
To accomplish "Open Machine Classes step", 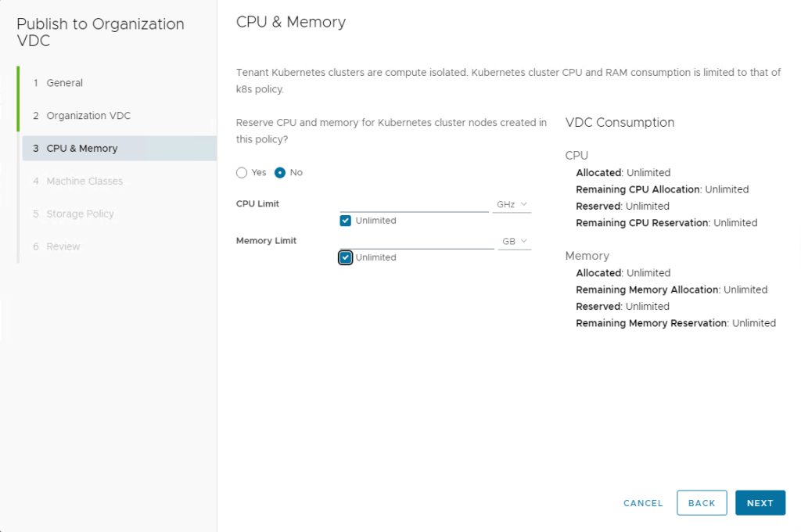I will point(84,182).
